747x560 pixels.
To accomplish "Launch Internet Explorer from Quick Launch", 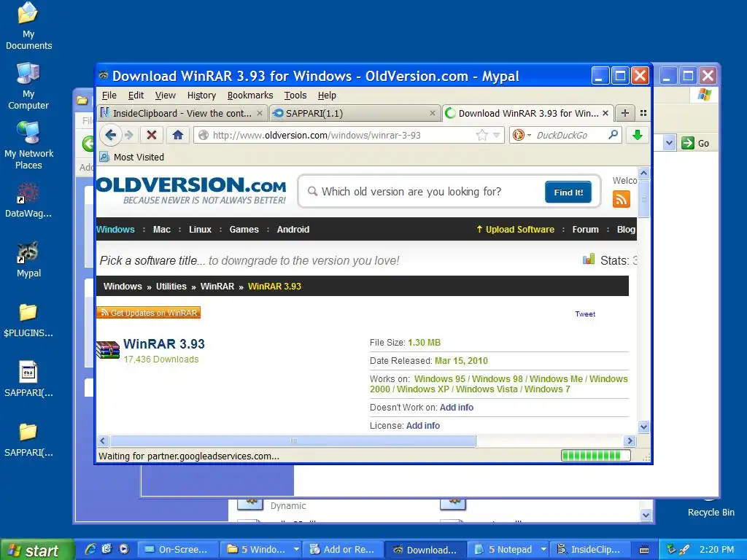I will pos(90,549).
